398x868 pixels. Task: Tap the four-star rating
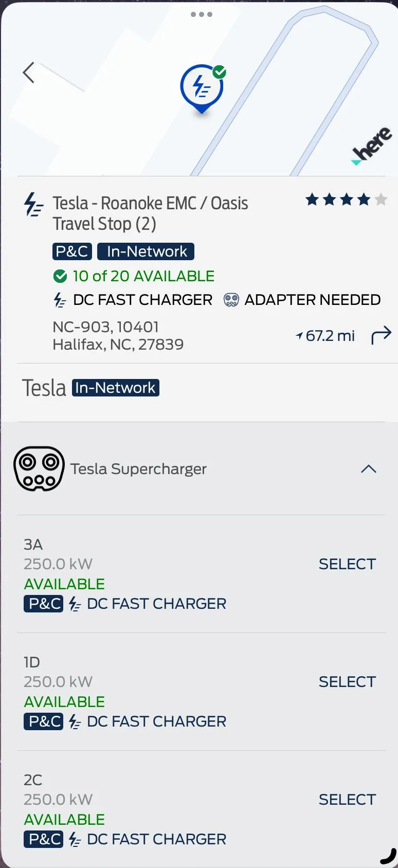pyautogui.click(x=346, y=200)
